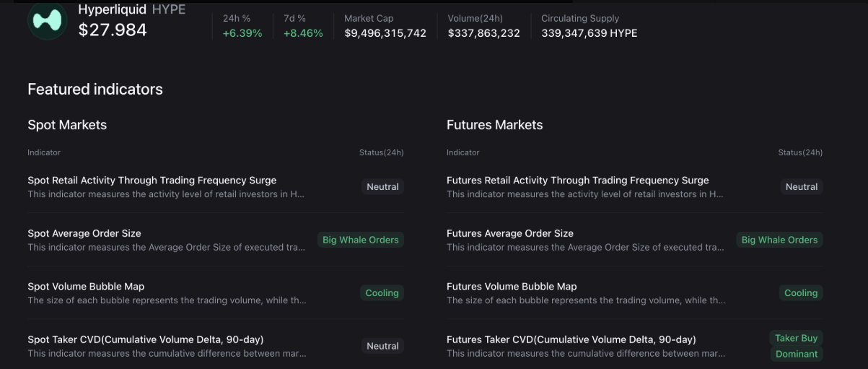Click Big Whale Orders badge in Futures Markets
The width and height of the screenshot is (868, 369).
coord(779,240)
